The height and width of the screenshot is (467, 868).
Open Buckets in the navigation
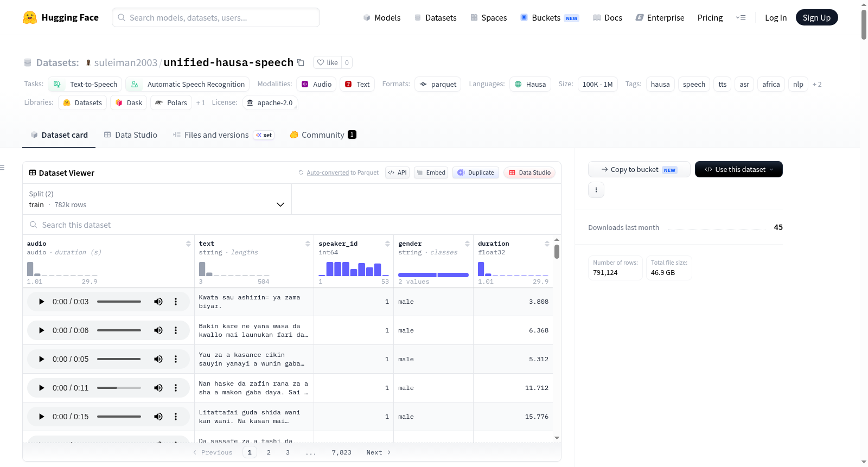click(x=550, y=17)
